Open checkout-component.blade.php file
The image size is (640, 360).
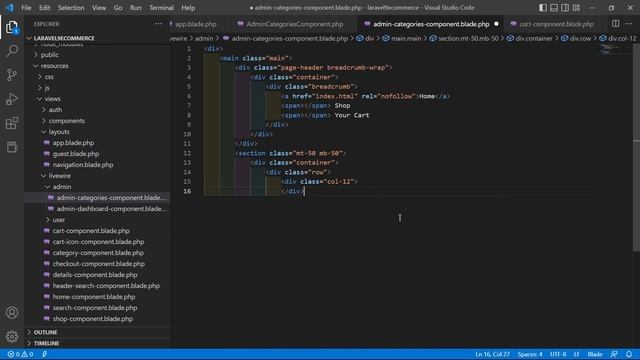click(x=98, y=264)
